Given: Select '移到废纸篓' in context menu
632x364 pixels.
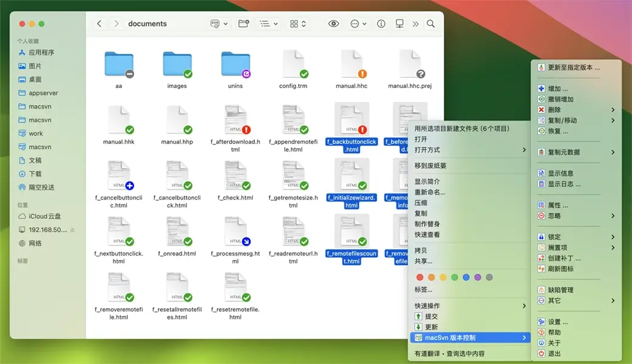Looking at the screenshot, I should click(x=430, y=166).
